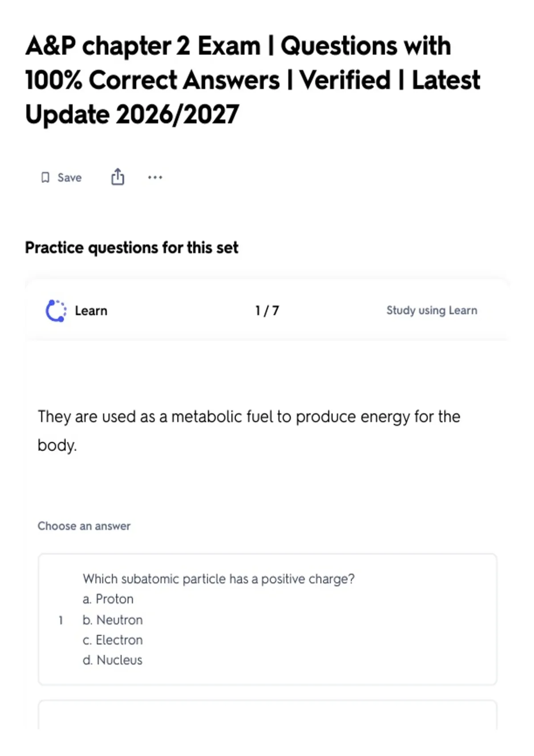Viewport: 534px width, 756px height.
Task: Open the share icon
Action: pyautogui.click(x=117, y=177)
